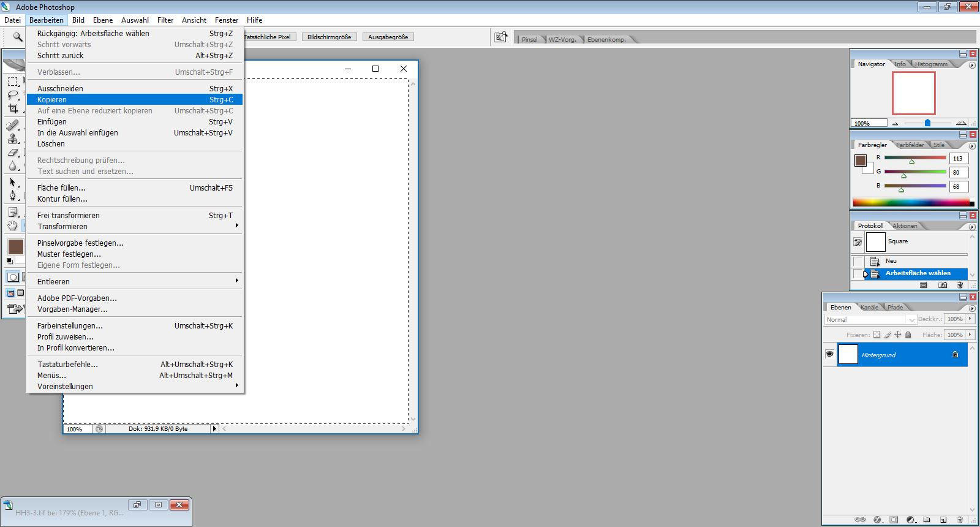Select the Eraser tool
Image resolution: width=980 pixels, height=527 pixels.
tap(13, 152)
